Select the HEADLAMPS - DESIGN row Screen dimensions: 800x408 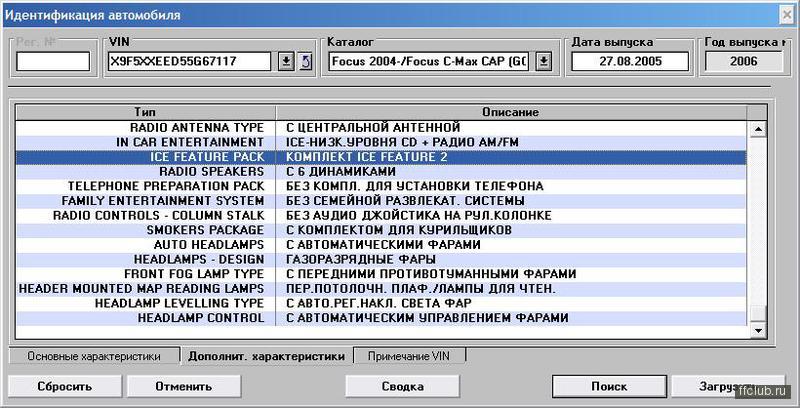[x=381, y=259]
